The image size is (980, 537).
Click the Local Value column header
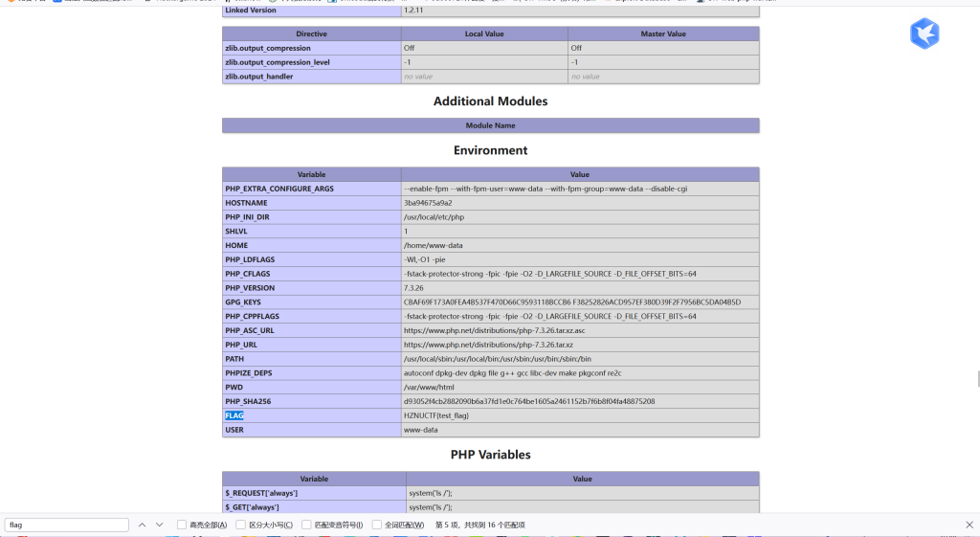tap(484, 34)
